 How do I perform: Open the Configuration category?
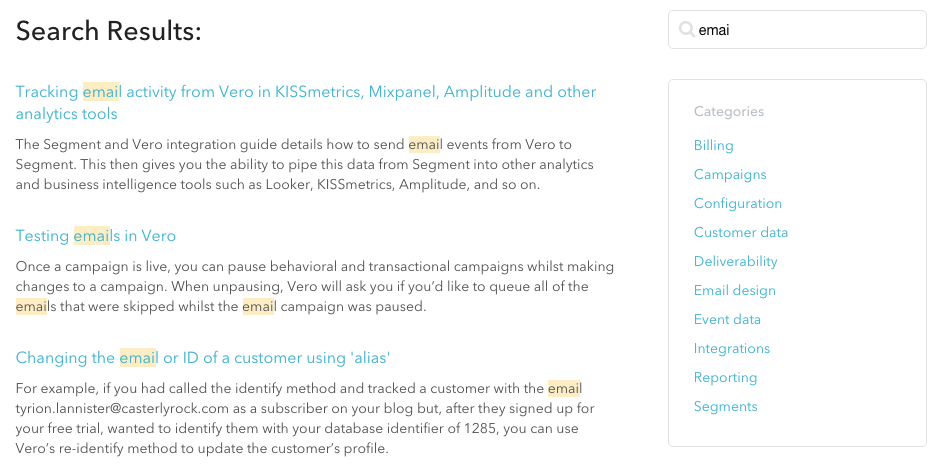click(x=737, y=203)
